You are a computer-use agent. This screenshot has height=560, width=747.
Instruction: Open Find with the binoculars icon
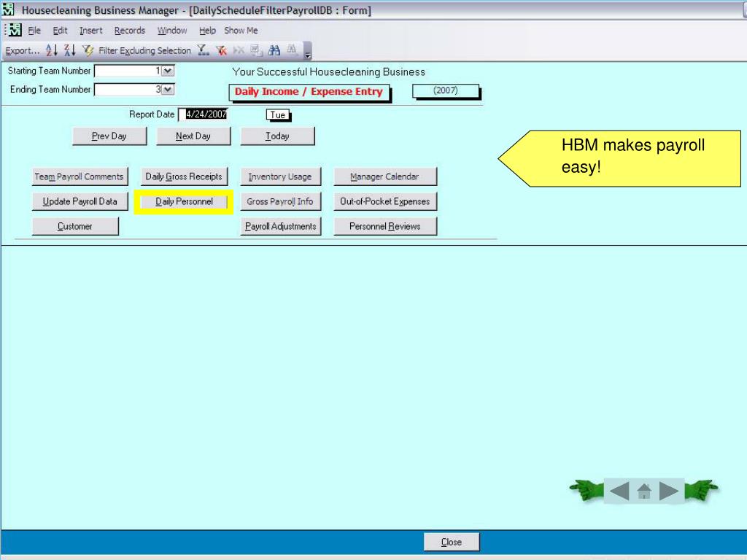[x=274, y=50]
